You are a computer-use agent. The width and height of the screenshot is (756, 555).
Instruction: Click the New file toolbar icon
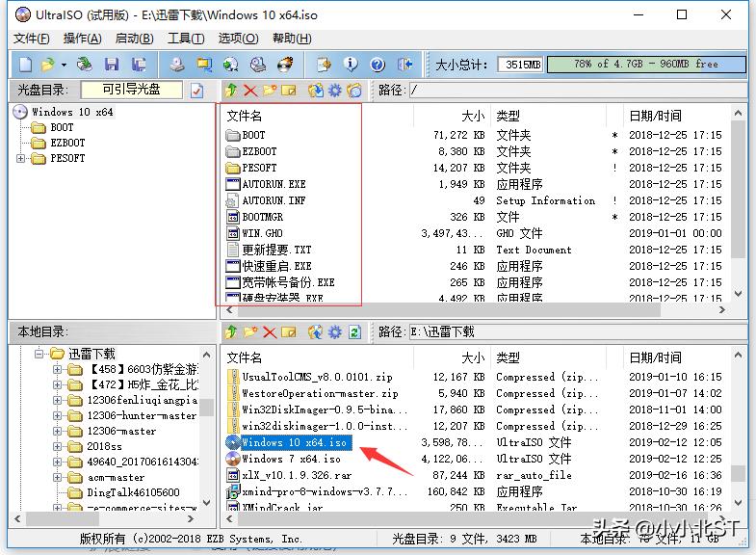pyautogui.click(x=25, y=65)
